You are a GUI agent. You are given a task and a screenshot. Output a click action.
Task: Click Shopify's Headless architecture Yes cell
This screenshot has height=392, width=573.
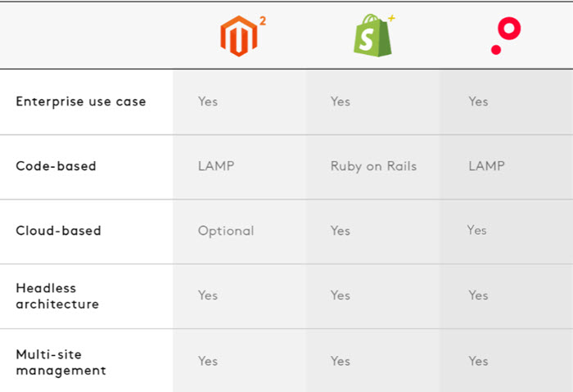[x=341, y=295]
